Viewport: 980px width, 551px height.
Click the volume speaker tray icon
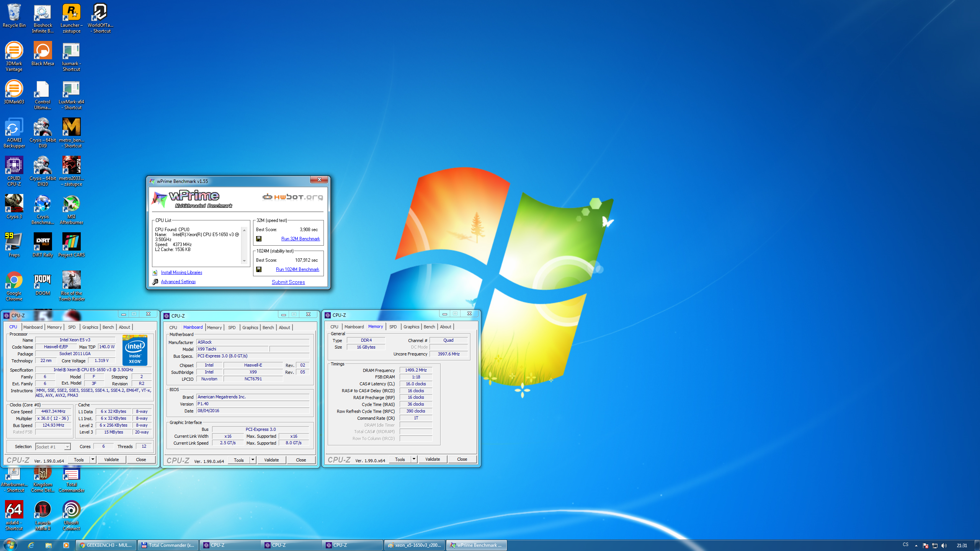click(x=944, y=546)
